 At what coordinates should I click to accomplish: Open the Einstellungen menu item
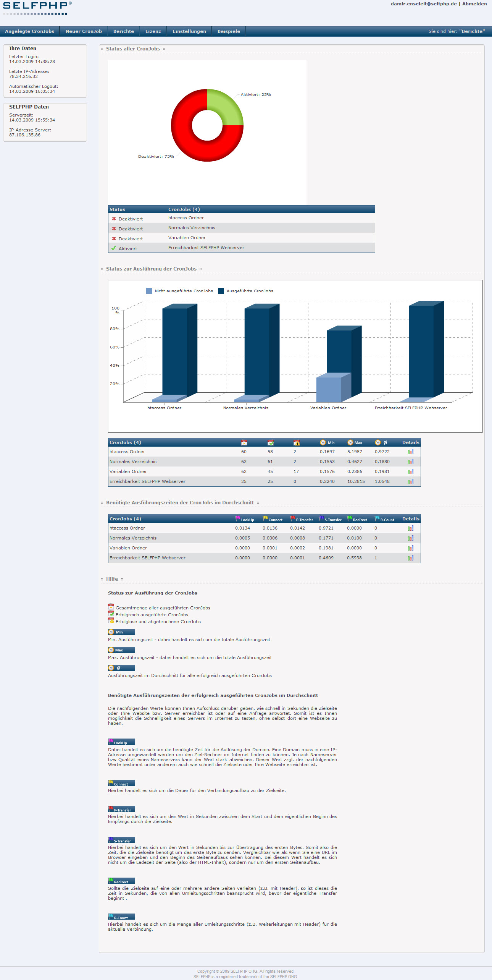(x=189, y=31)
